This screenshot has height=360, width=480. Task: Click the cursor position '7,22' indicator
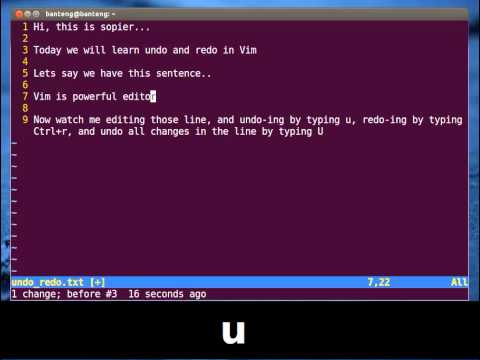tap(379, 282)
